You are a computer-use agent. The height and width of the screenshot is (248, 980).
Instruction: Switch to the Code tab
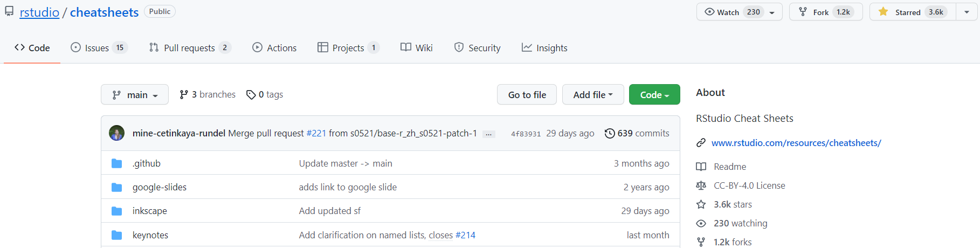pos(32,48)
